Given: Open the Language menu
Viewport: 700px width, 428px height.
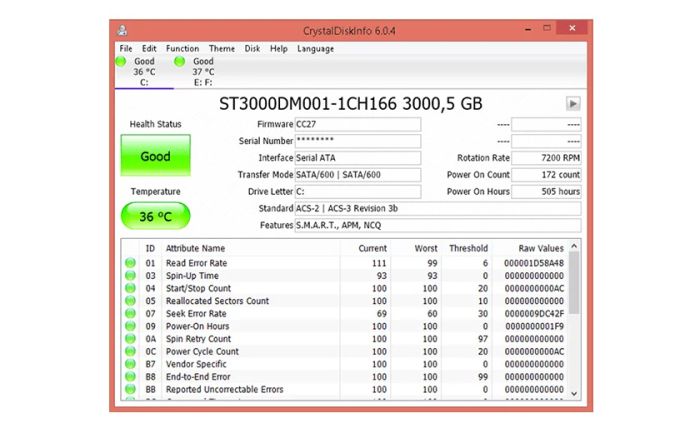Looking at the screenshot, I should (315, 48).
